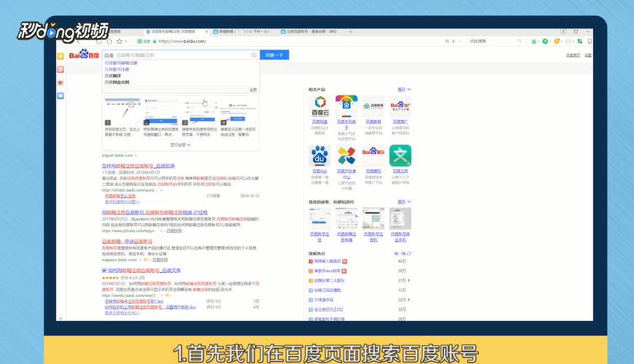
Task: Open the 更多知道相关问题>> link
Action: click(x=122, y=202)
